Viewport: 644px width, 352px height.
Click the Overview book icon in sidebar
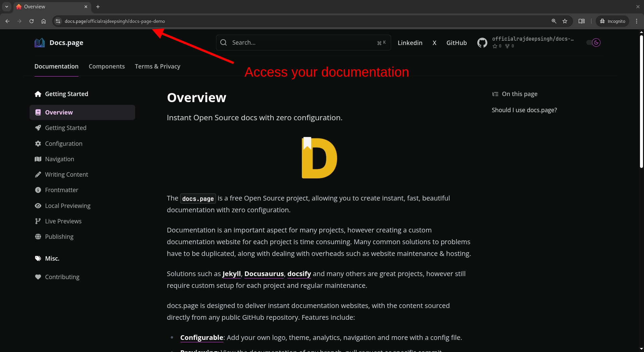(x=38, y=113)
